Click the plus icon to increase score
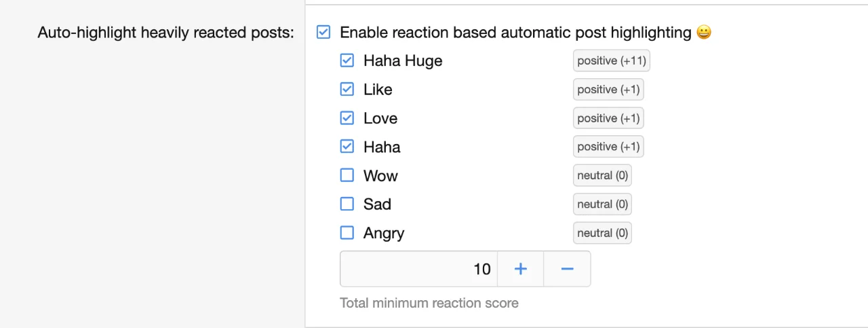868x328 pixels. click(520, 269)
